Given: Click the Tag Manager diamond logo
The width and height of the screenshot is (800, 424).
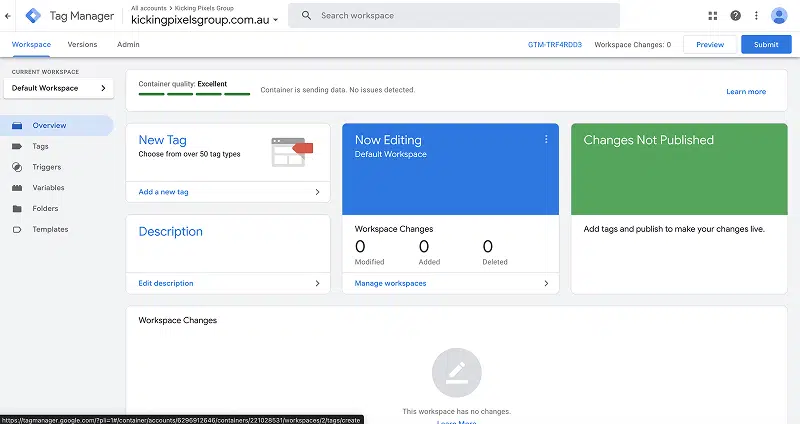Looking at the screenshot, I should [33, 16].
